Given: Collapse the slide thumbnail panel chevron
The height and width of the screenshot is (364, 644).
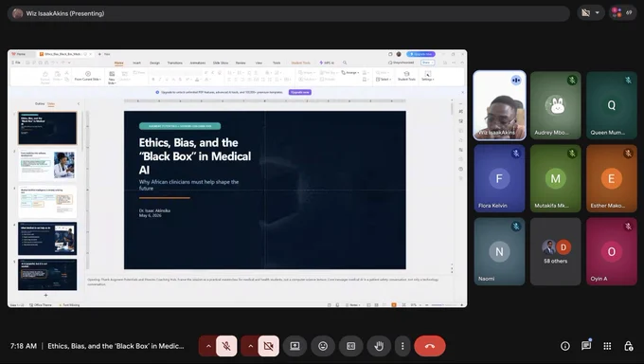Looking at the screenshot, I should (x=79, y=103).
